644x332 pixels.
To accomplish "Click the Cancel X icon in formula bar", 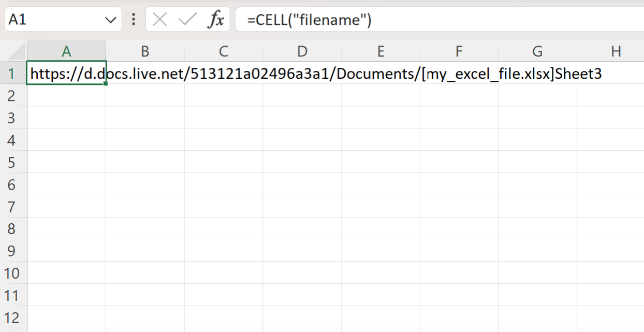I will point(160,19).
